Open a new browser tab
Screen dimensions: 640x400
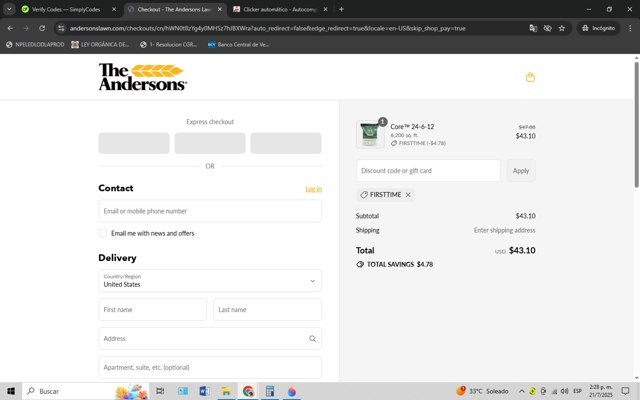pyautogui.click(x=341, y=9)
